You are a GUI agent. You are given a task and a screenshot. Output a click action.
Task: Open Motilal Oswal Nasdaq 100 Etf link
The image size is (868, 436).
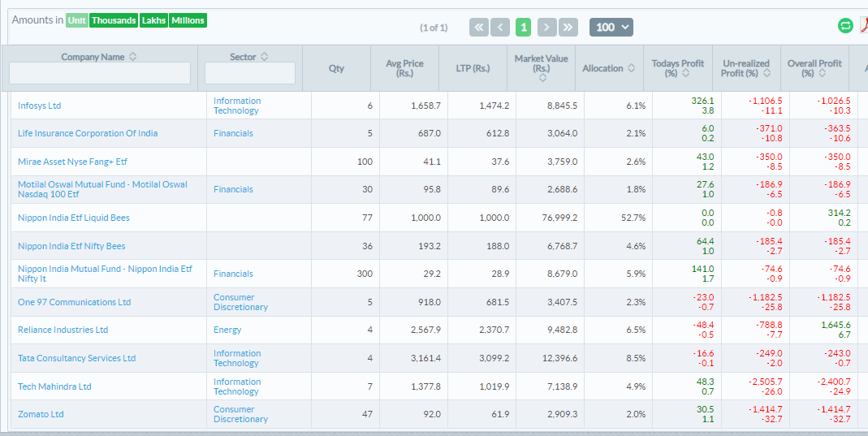coord(102,189)
